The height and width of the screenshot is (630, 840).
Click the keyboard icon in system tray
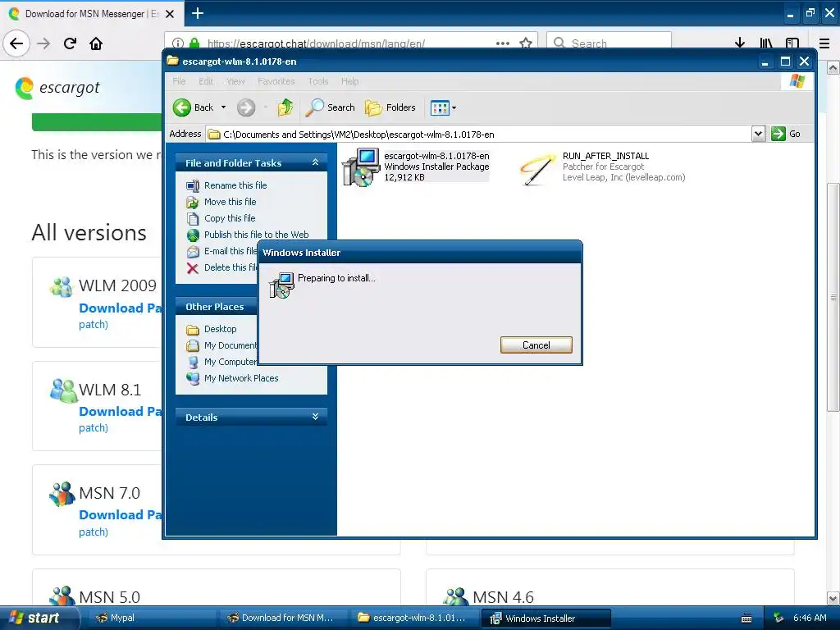746,619
